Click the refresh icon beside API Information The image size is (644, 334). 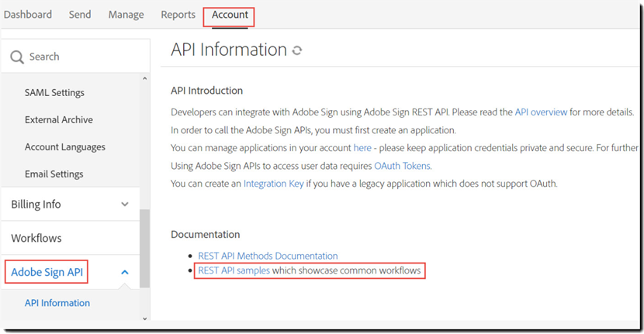pos(296,50)
